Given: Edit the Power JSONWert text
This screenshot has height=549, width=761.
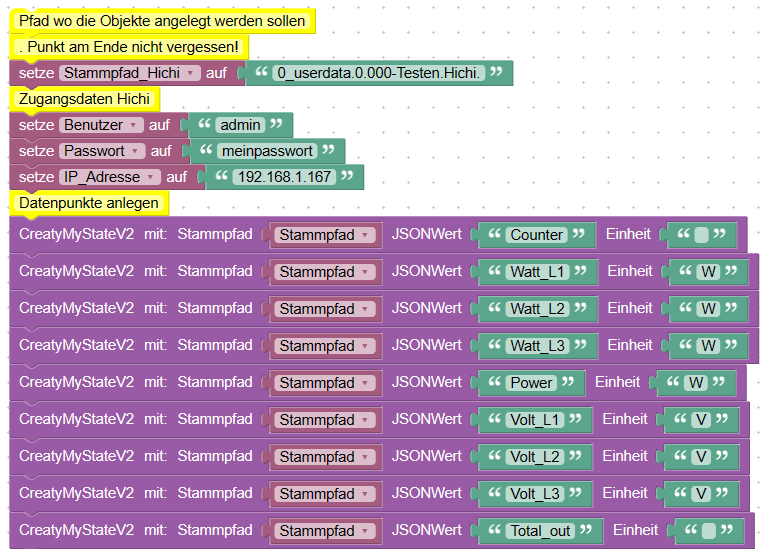Looking at the screenshot, I should coord(531,383).
